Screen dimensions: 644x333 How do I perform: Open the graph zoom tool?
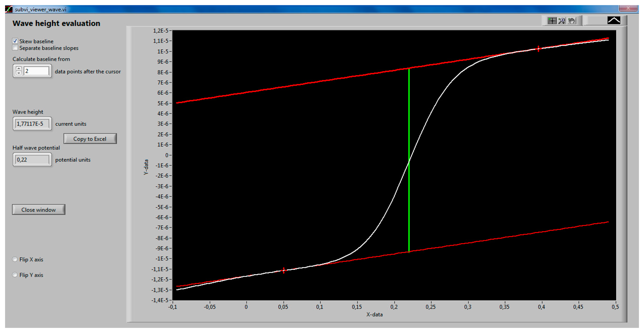pyautogui.click(x=562, y=21)
